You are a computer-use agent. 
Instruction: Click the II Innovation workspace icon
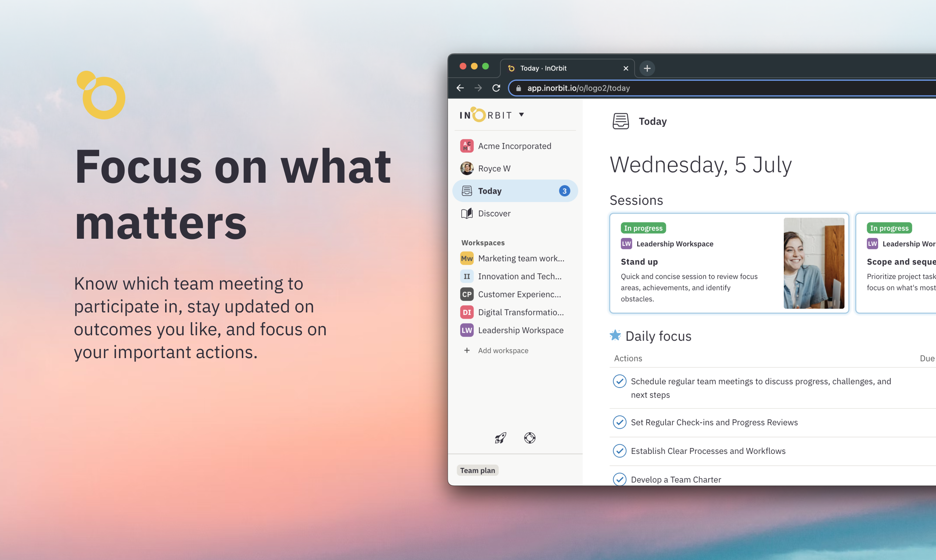[x=467, y=276]
